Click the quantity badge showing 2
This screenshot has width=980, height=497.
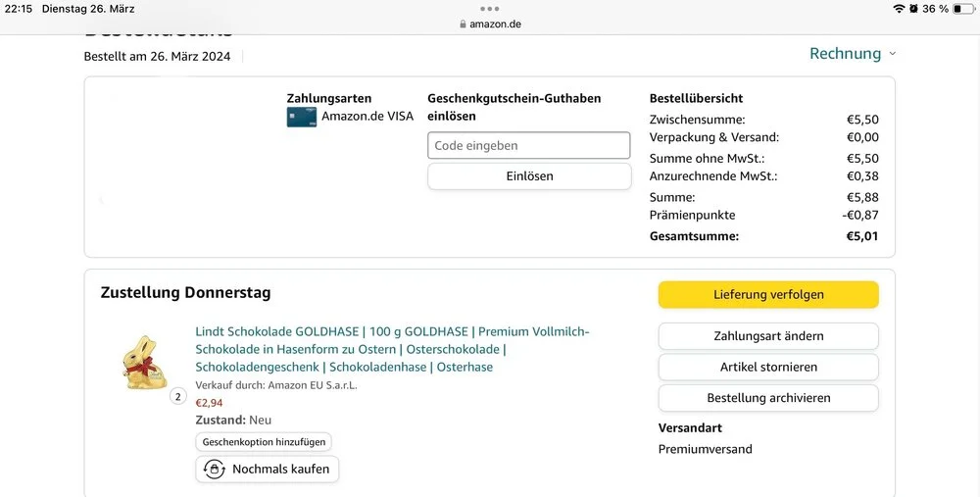pos(177,396)
